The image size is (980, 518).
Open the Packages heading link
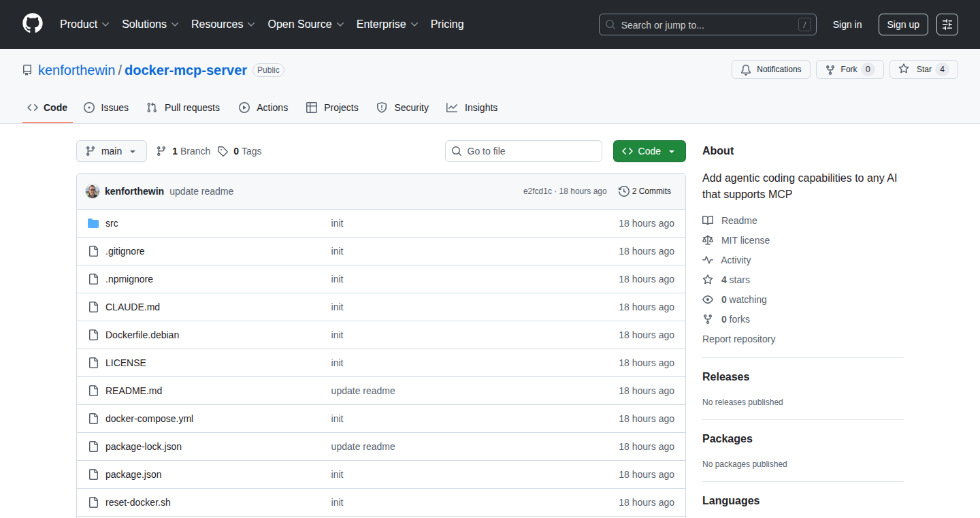click(x=728, y=438)
